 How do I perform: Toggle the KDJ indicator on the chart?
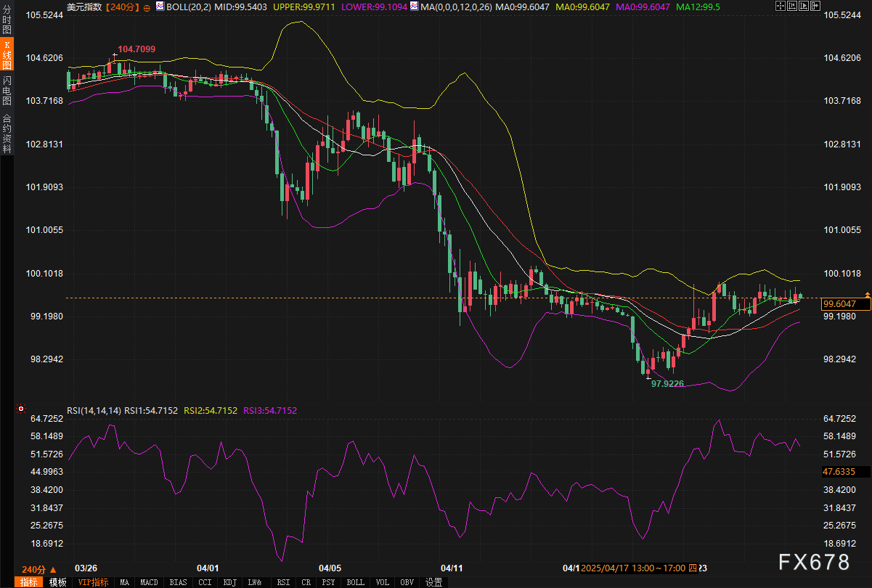click(x=229, y=582)
